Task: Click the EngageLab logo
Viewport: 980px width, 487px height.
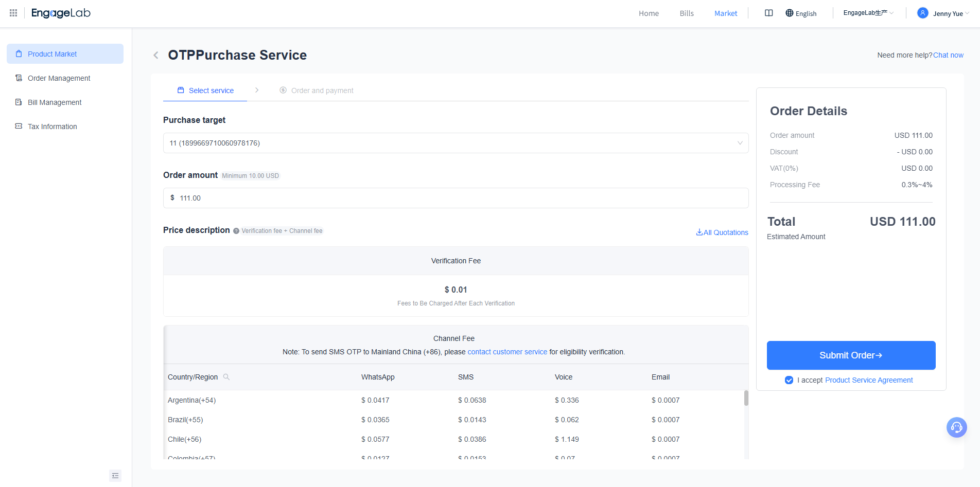Action: point(61,13)
